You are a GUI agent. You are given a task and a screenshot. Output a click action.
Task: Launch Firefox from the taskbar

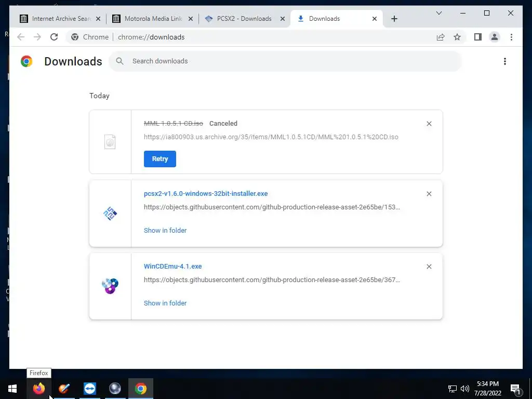[39, 389]
